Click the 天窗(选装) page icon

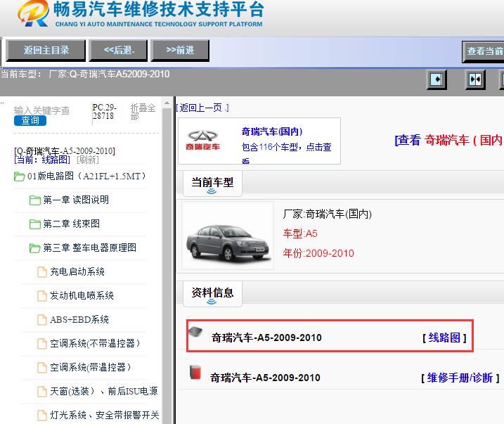(41, 391)
